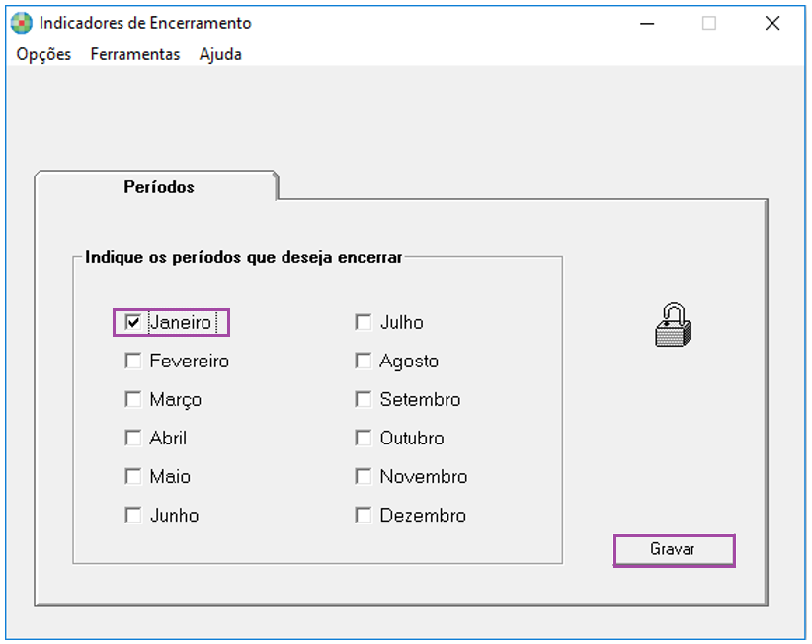Toggle the Agosto checkbox
This screenshot has height=644, width=812.
[x=364, y=361]
